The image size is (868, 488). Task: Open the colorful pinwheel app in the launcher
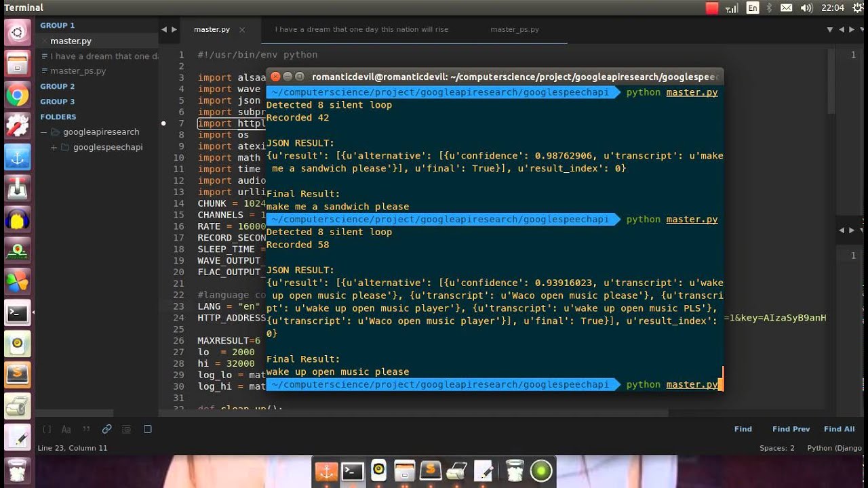pos(18,282)
